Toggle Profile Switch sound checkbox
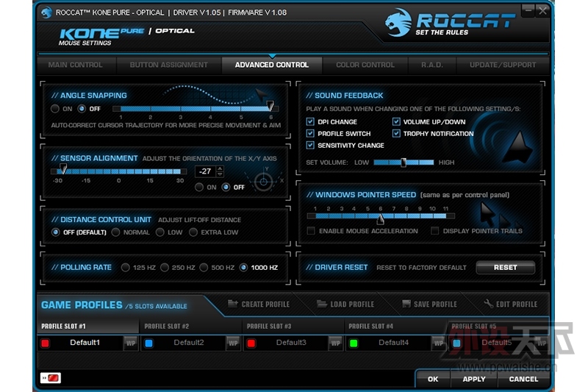 [310, 133]
